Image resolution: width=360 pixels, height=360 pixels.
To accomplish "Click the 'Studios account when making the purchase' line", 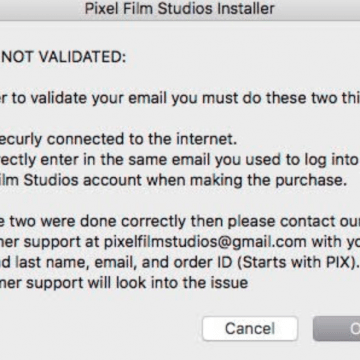I will [172, 180].
